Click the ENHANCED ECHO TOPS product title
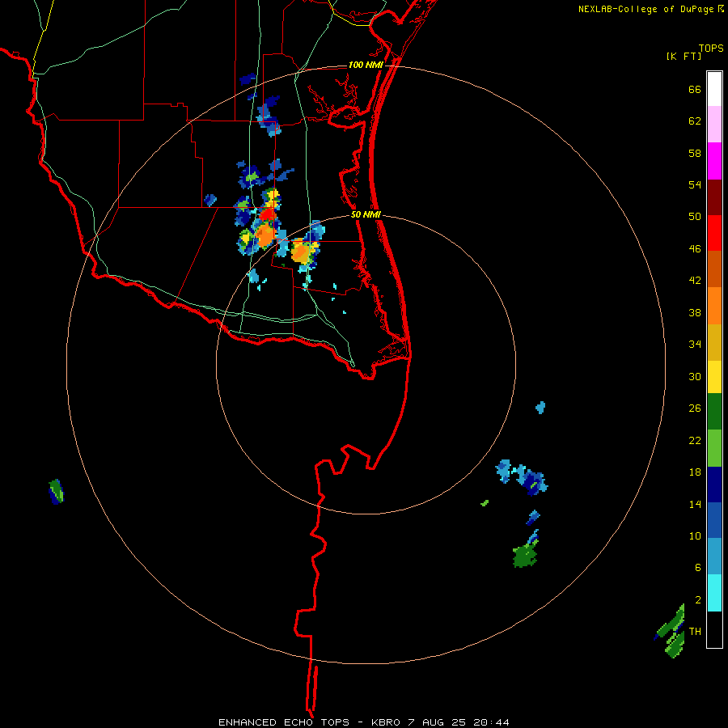Viewport: 728px width, 728px height. 284,722
